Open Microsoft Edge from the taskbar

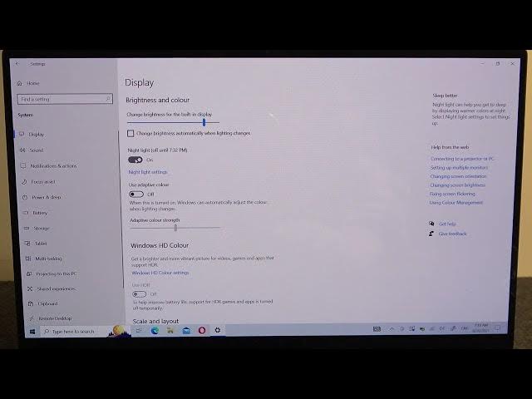[x=155, y=330]
